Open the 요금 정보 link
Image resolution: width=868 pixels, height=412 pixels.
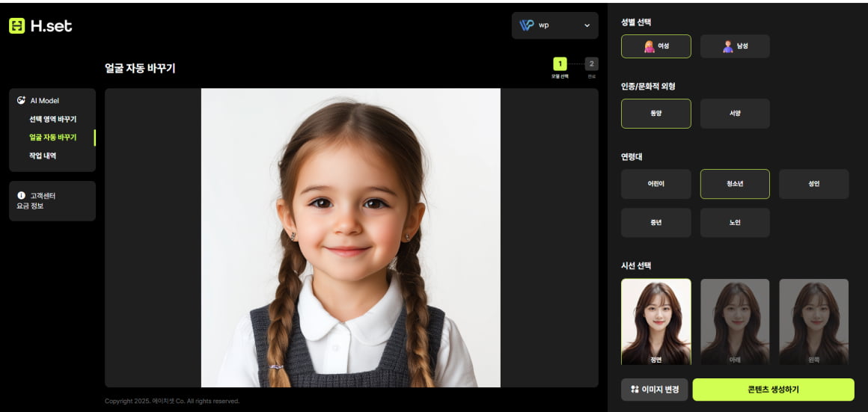(x=30, y=206)
